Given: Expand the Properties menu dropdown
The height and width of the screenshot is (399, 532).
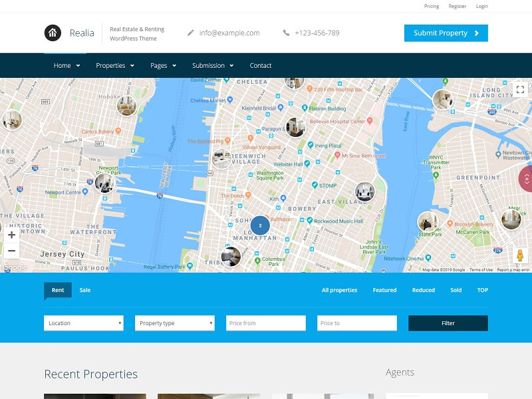Looking at the screenshot, I should pyautogui.click(x=132, y=65).
